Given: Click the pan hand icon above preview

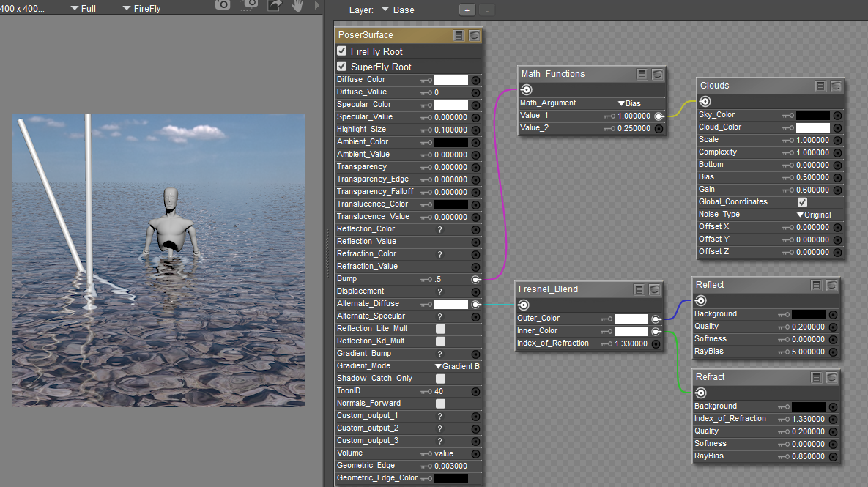Looking at the screenshot, I should click(298, 6).
